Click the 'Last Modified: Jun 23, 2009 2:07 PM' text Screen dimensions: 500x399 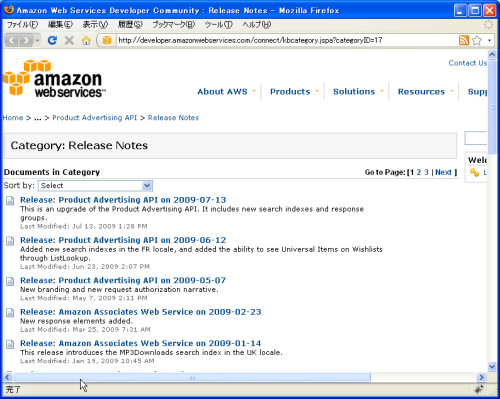[x=85, y=267]
